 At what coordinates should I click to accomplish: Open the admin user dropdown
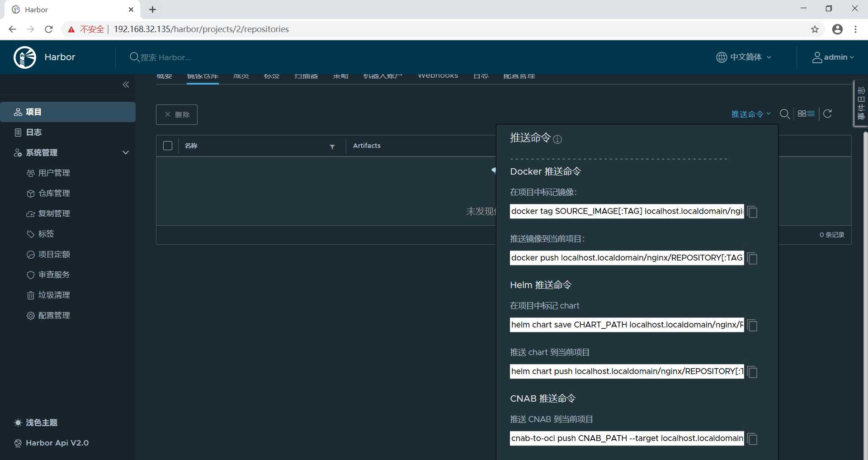tap(833, 57)
